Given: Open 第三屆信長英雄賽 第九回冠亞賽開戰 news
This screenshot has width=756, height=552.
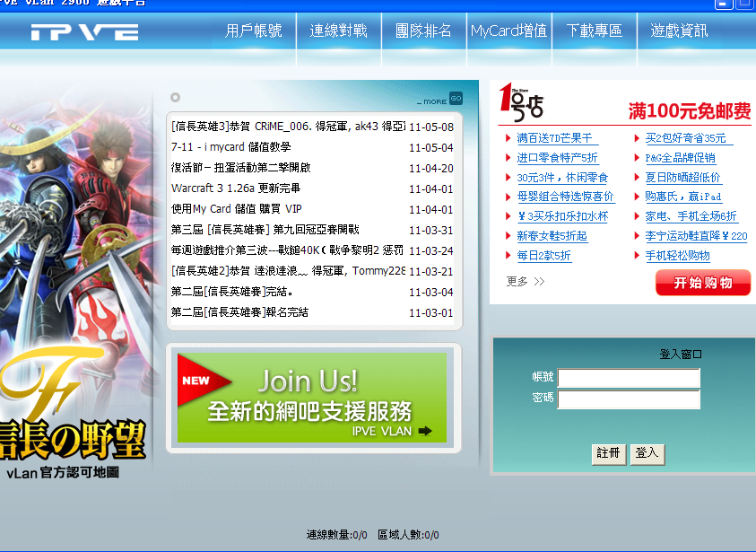Looking at the screenshot, I should point(265,230).
